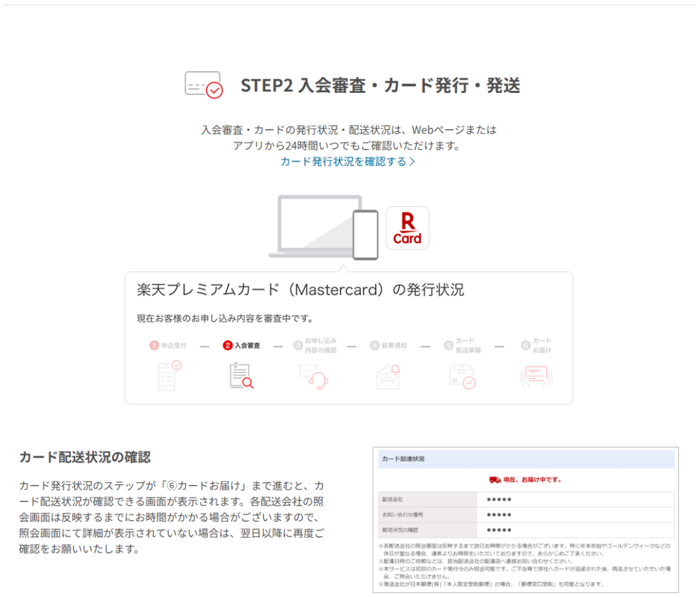This screenshot has height=597, width=700.
Task: Click the note mentioning ゴールデンウィーク holidays
Action: click(x=525, y=550)
